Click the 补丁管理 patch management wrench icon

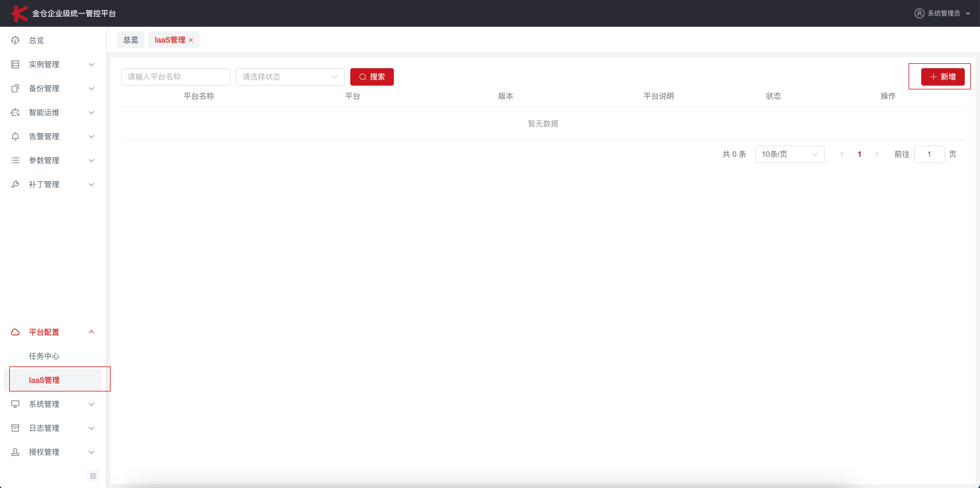(15, 184)
